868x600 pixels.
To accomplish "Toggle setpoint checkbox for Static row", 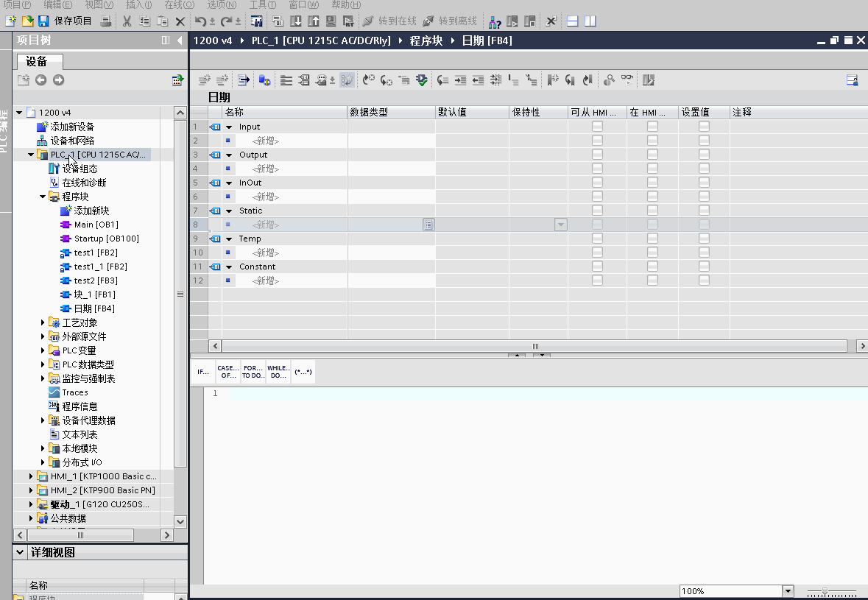I will (x=704, y=211).
